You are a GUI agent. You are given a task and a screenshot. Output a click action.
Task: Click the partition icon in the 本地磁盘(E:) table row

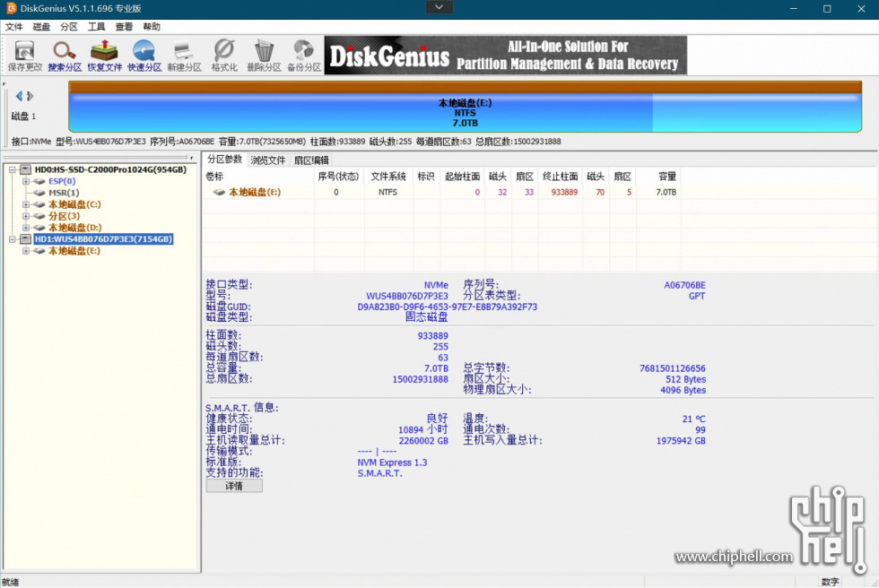pos(219,192)
